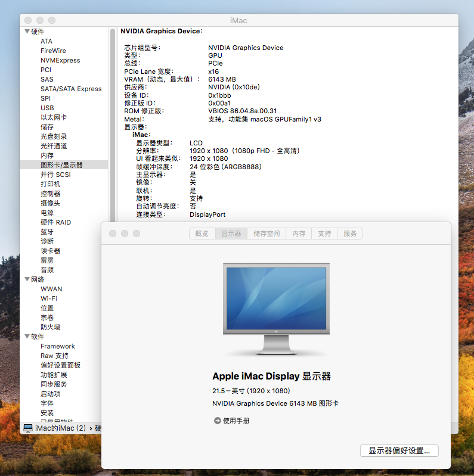Click the NVIDIA Graphics Device: heading
This screenshot has width=474, height=476.
pos(162,31)
